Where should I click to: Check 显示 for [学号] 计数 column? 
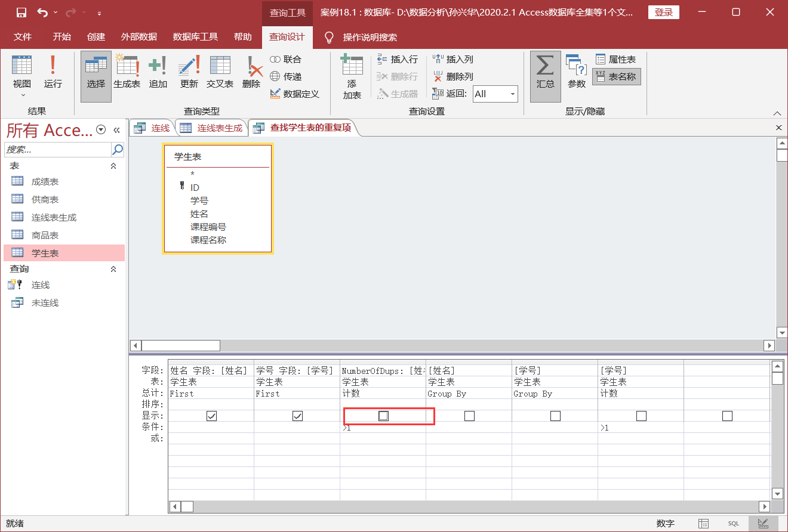[x=641, y=416]
